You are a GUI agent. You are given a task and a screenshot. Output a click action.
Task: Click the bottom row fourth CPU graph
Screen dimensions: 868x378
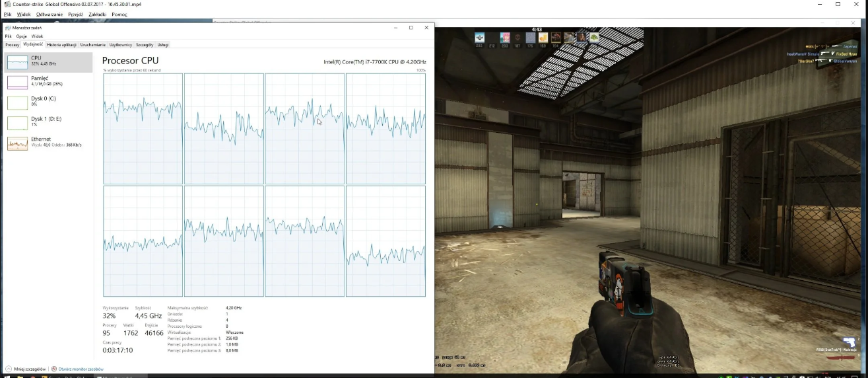(x=385, y=241)
